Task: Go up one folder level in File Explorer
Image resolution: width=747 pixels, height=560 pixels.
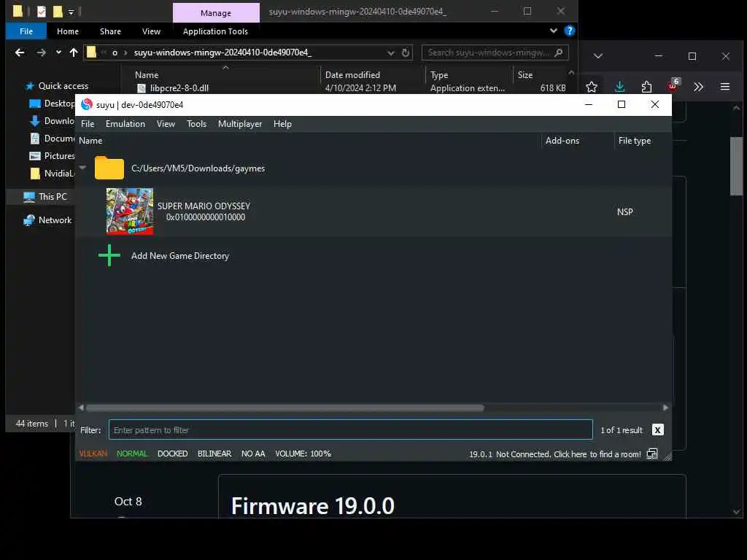Action: point(74,52)
